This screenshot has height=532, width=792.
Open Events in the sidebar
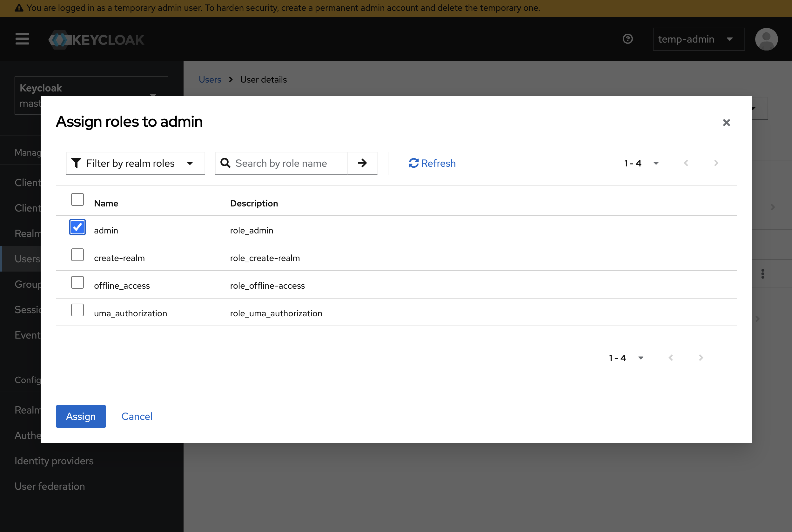27,335
